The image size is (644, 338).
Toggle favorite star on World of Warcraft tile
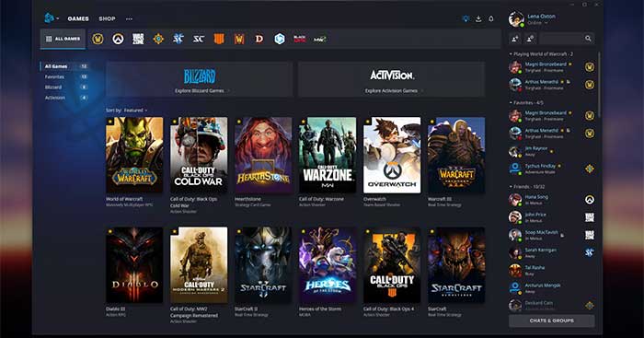pyautogui.click(x=110, y=122)
